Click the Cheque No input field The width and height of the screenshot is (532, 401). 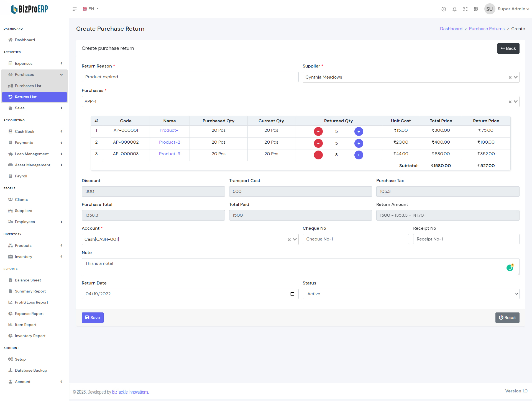[355, 239]
